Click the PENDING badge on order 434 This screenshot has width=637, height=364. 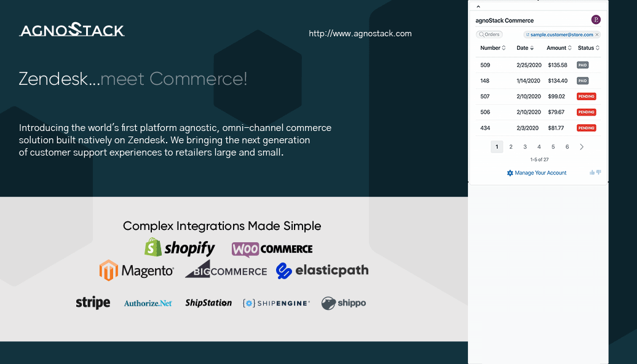tap(586, 128)
